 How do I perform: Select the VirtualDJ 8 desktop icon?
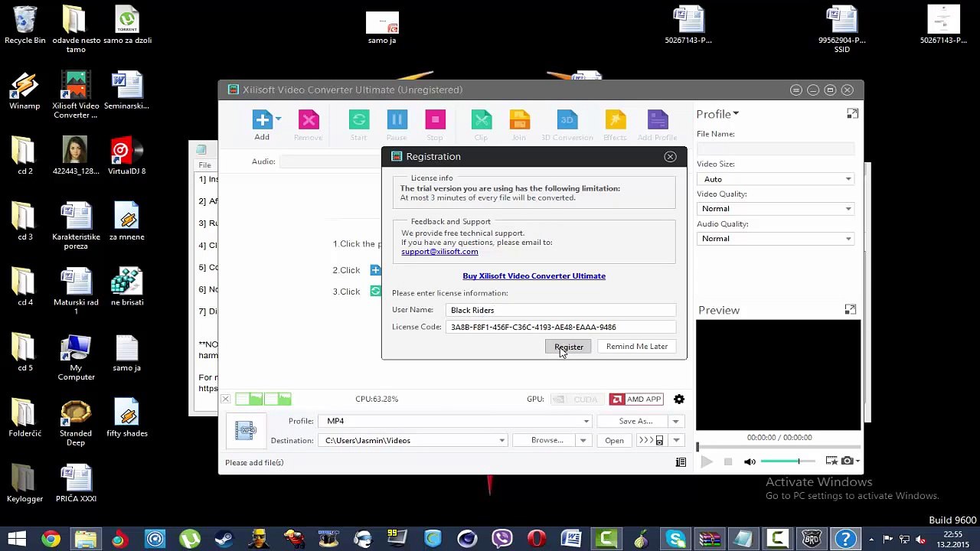click(126, 156)
